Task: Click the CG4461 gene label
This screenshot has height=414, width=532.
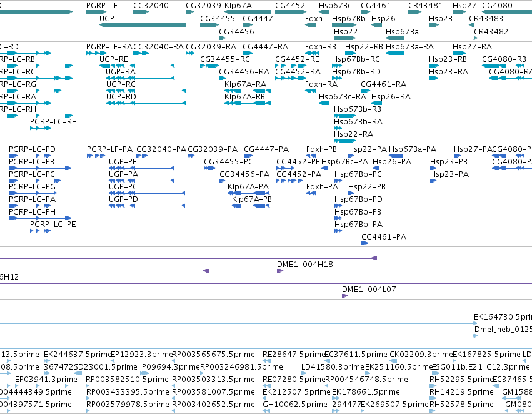Action: (x=376, y=6)
